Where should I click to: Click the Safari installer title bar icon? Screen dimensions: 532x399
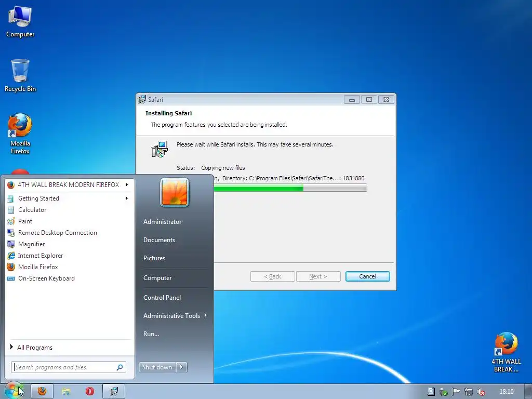click(142, 99)
